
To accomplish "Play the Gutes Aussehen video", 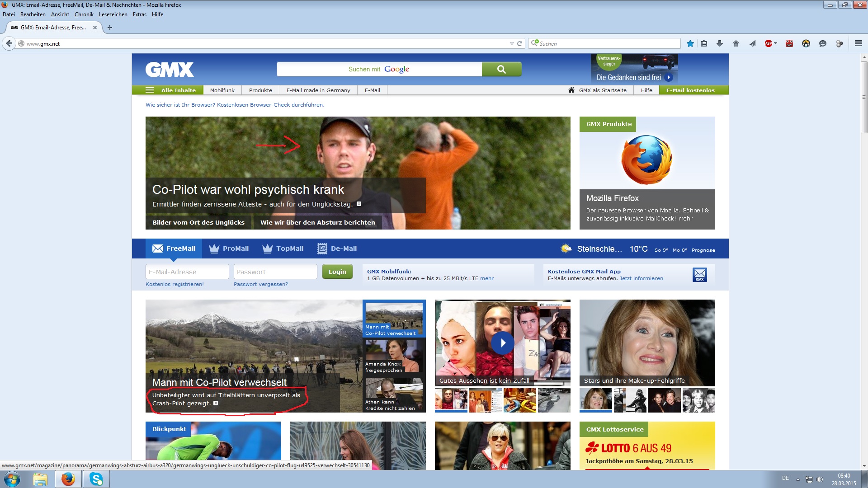I will [x=502, y=343].
